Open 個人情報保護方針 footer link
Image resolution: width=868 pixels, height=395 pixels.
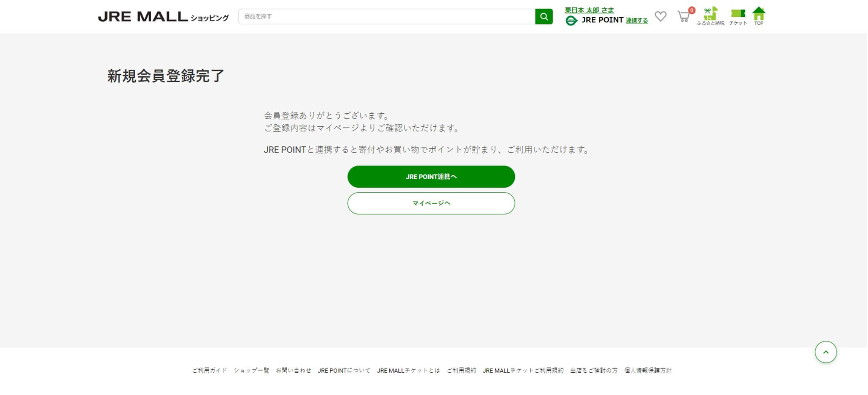click(x=648, y=370)
